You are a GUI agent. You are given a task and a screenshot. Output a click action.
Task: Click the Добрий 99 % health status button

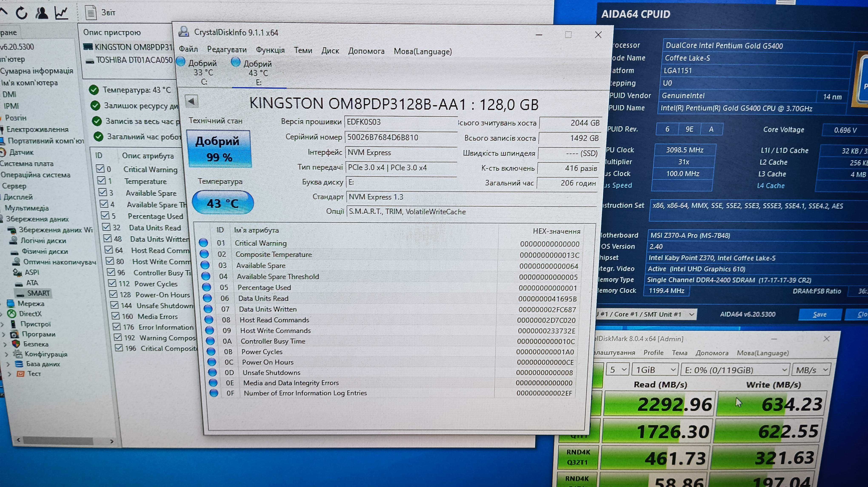click(x=219, y=149)
